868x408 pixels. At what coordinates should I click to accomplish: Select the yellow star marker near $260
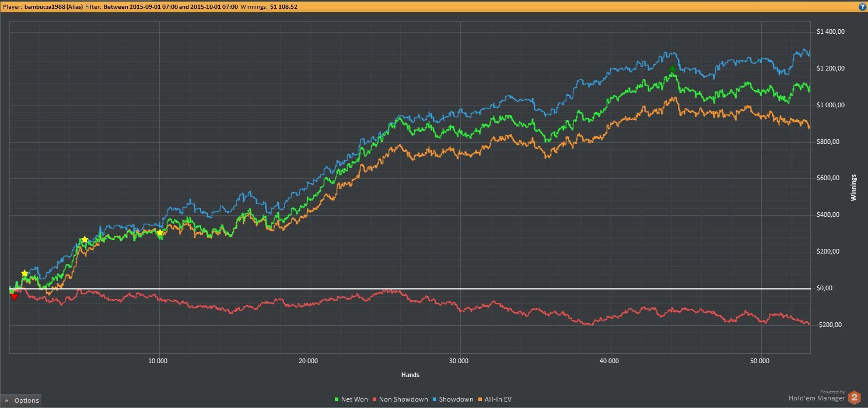click(x=85, y=240)
